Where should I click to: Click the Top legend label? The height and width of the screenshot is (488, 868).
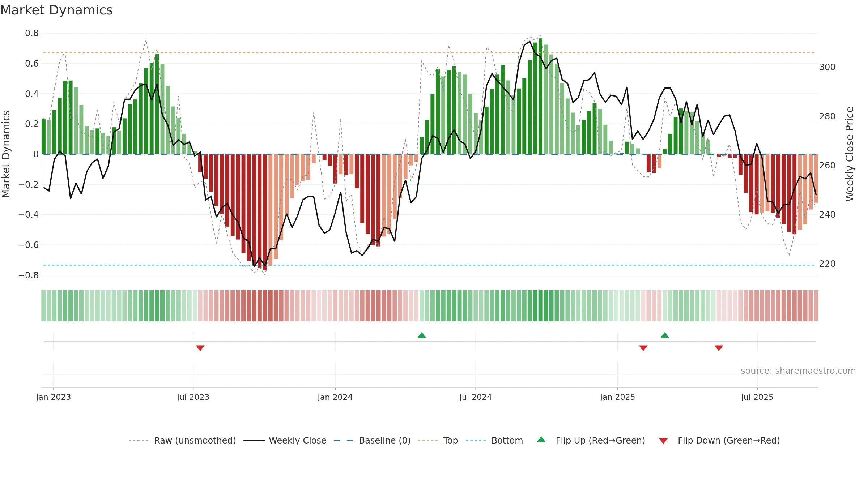click(x=451, y=440)
